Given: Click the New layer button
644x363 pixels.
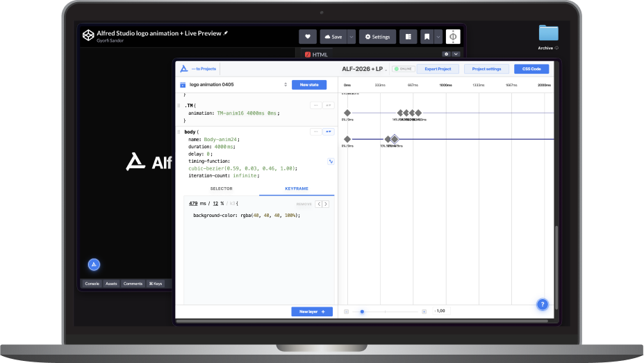Looking at the screenshot, I should coord(312,312).
